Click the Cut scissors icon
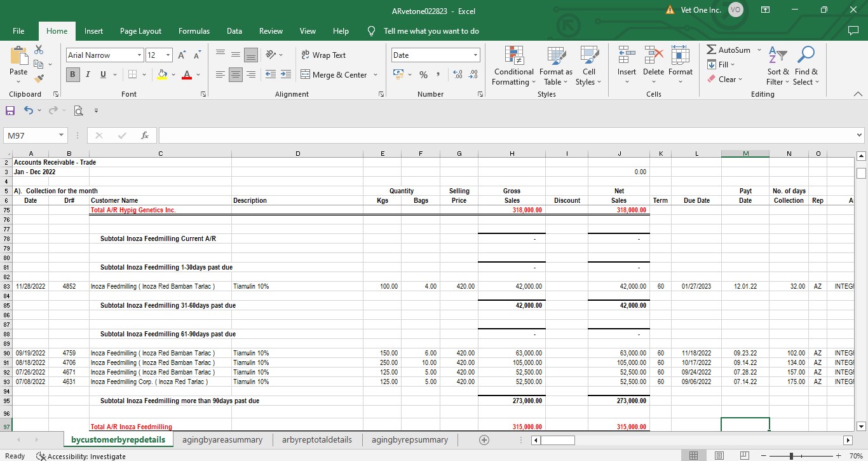868x461 pixels. (x=39, y=50)
